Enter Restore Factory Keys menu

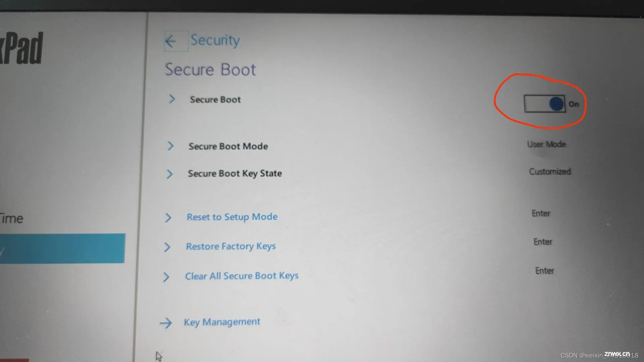click(230, 246)
